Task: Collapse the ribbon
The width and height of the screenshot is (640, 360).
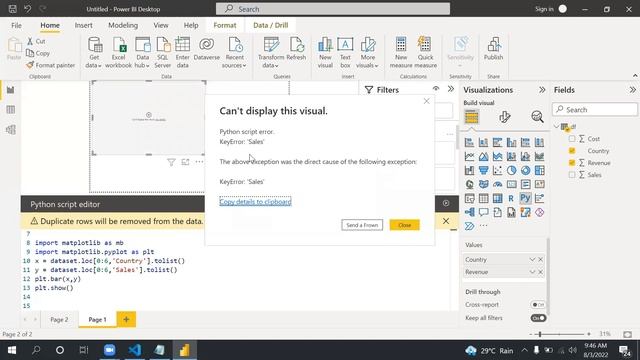Action: [635, 76]
